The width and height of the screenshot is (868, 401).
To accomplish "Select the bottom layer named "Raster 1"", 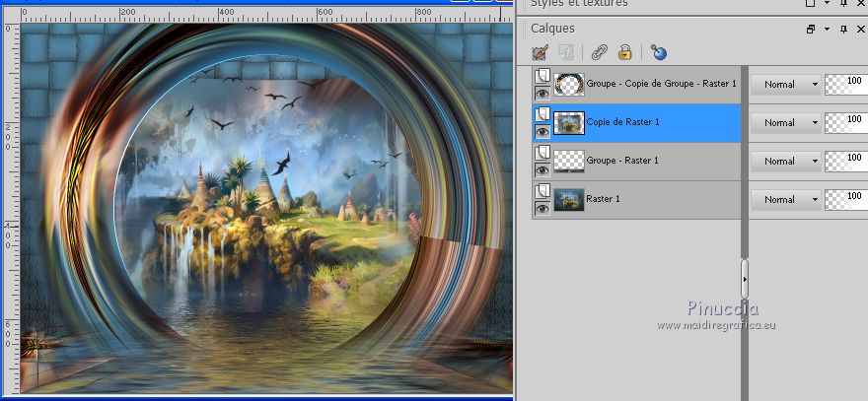I will pyautogui.click(x=603, y=199).
